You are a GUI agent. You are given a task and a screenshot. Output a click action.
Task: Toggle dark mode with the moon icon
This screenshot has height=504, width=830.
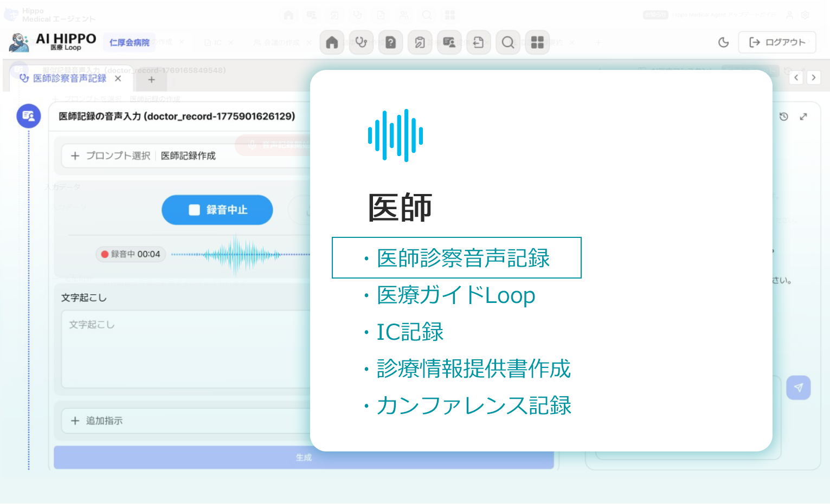tap(723, 42)
